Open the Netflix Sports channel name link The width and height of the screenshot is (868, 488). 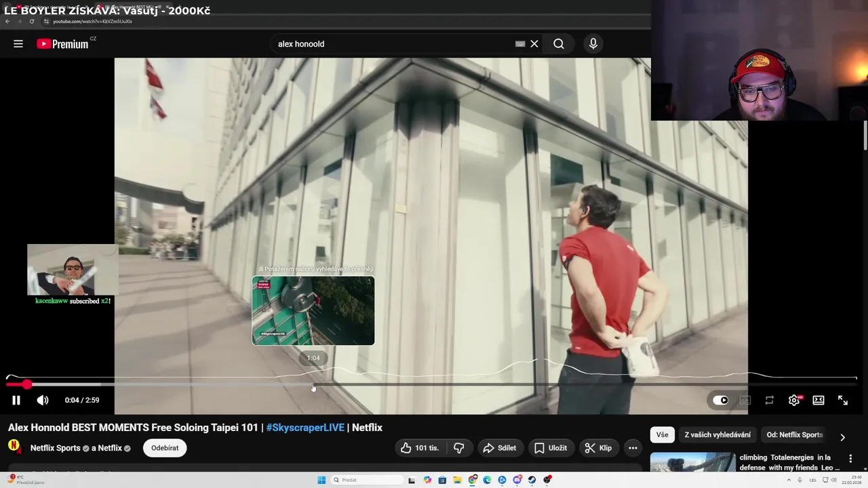[55, 448]
